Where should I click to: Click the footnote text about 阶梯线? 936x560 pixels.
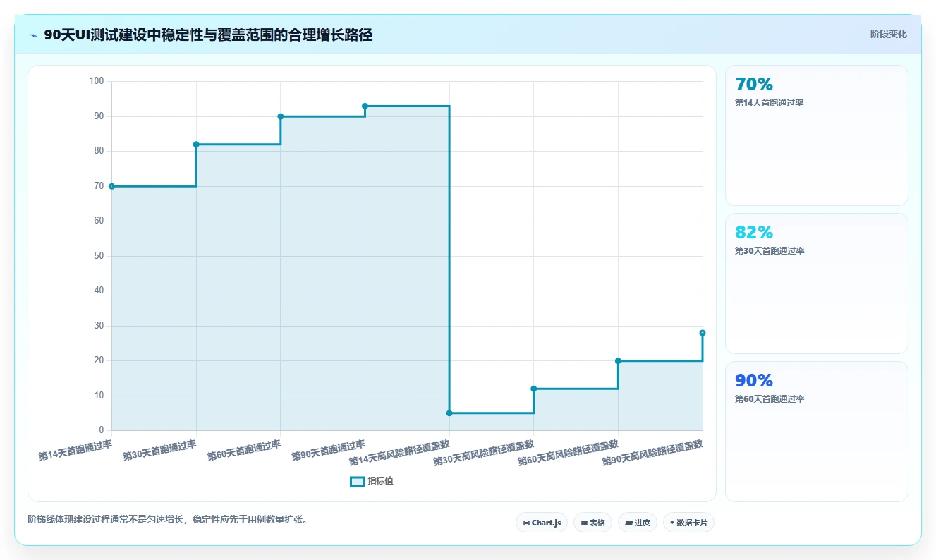coord(167,519)
